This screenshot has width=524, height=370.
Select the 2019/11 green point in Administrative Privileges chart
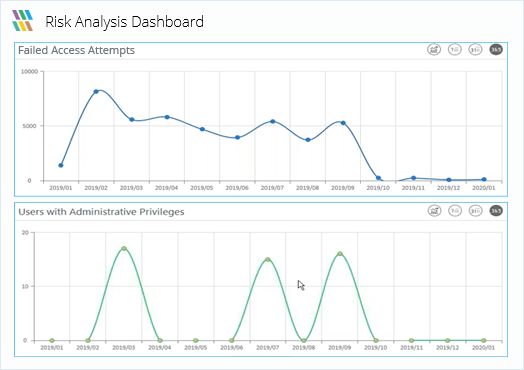click(412, 341)
